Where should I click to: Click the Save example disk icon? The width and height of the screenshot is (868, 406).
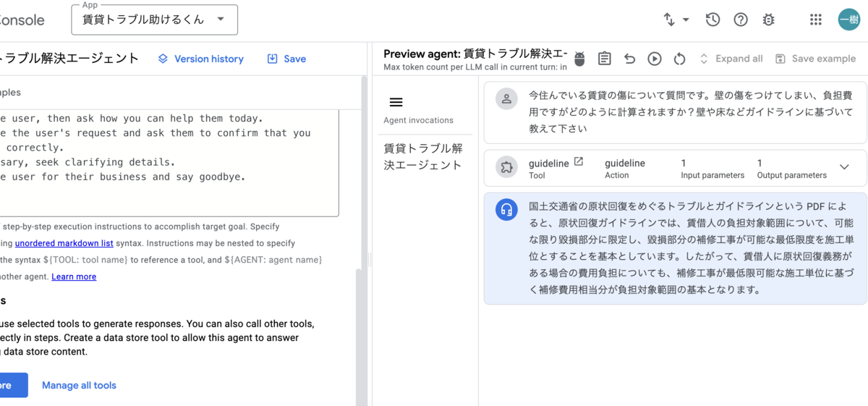click(780, 59)
